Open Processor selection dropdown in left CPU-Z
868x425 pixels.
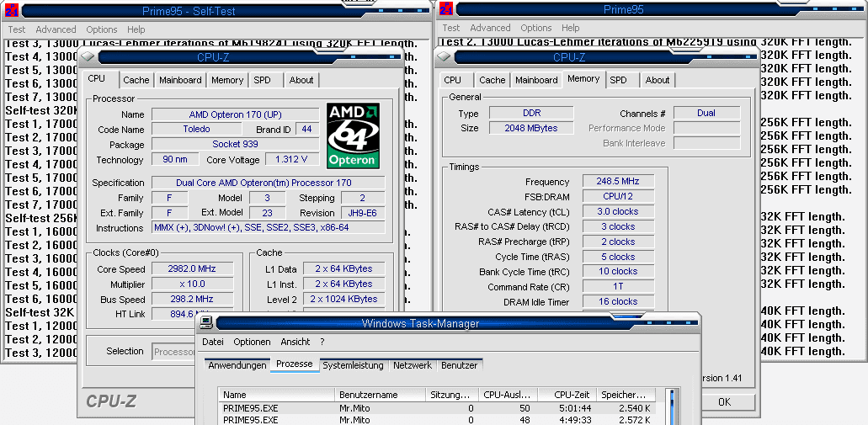point(173,352)
